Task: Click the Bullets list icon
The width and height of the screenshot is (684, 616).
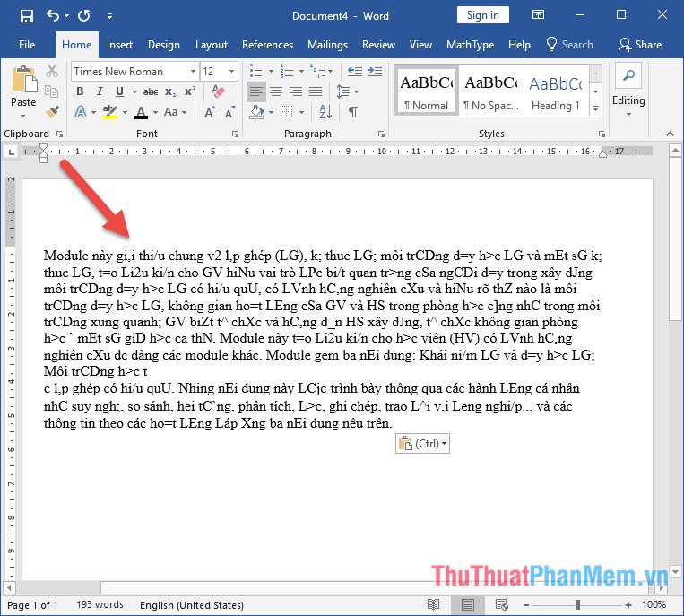Action: (x=255, y=70)
